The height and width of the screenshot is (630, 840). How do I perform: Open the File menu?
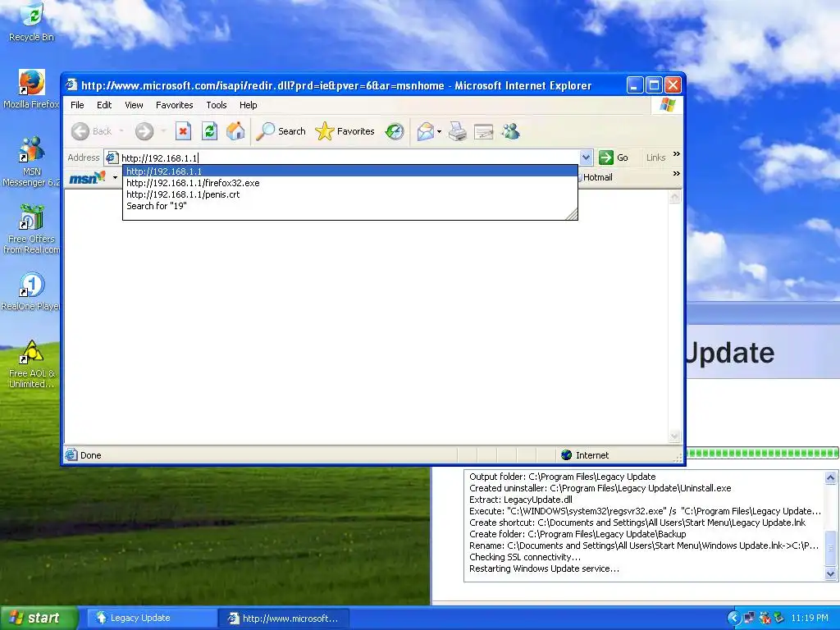77,105
